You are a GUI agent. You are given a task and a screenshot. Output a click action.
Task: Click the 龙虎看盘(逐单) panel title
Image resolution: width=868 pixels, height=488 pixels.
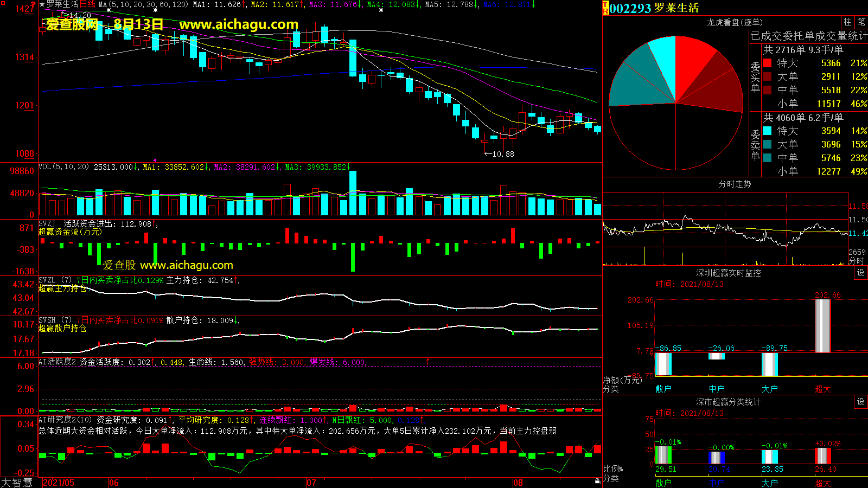click(735, 22)
